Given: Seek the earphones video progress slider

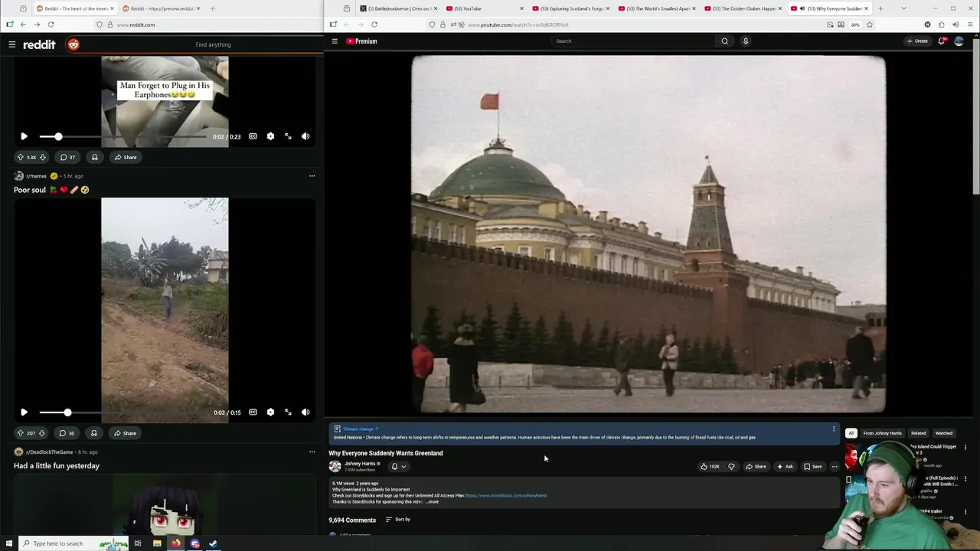Looking at the screenshot, I should click(x=122, y=136).
